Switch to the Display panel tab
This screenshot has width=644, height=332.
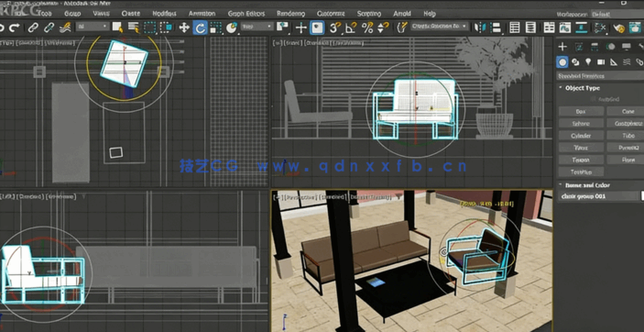point(627,47)
